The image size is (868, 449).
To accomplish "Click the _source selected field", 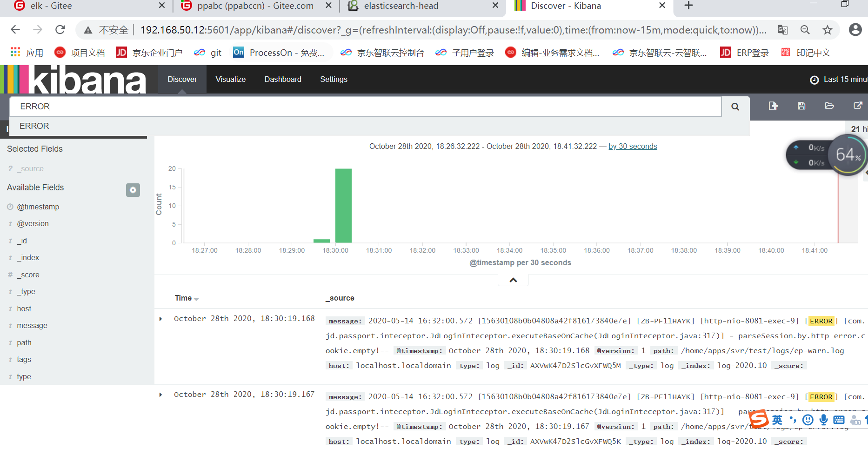I will [30, 169].
